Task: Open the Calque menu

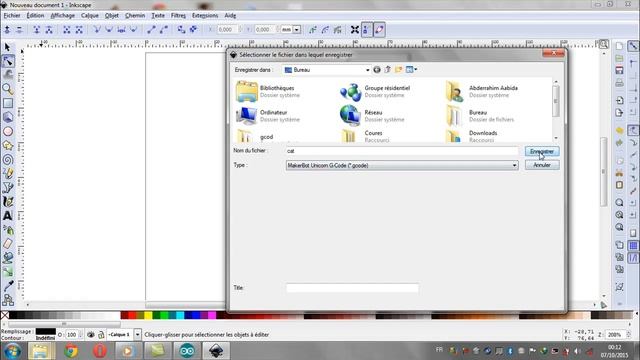Action: [x=89, y=16]
